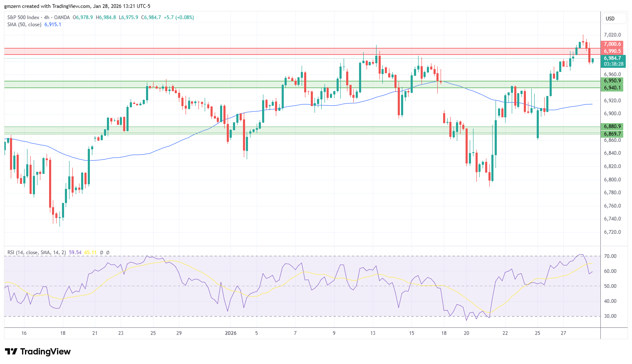The height and width of the screenshot is (364, 632).
Task: Click the change value +5.7 (+0.08%)
Action: coord(179,17)
